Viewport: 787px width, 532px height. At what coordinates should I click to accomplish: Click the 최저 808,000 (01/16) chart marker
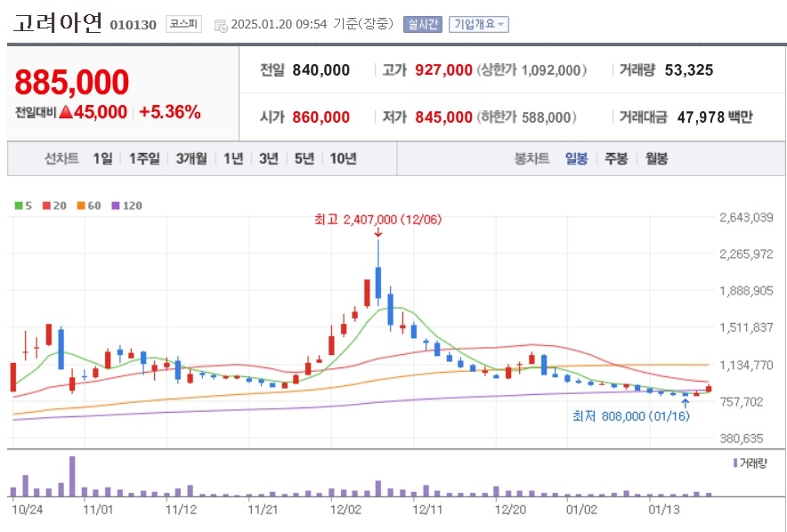pos(631,416)
